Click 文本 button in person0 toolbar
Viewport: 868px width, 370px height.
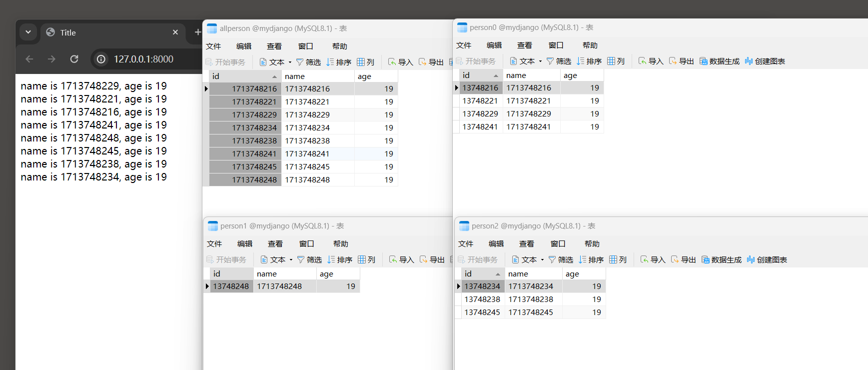pos(522,61)
